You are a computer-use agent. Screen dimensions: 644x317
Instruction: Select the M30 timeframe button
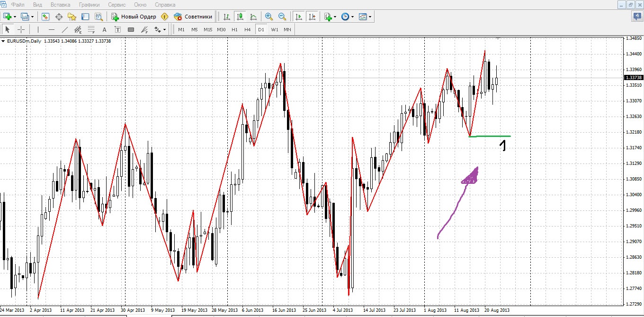(x=221, y=29)
